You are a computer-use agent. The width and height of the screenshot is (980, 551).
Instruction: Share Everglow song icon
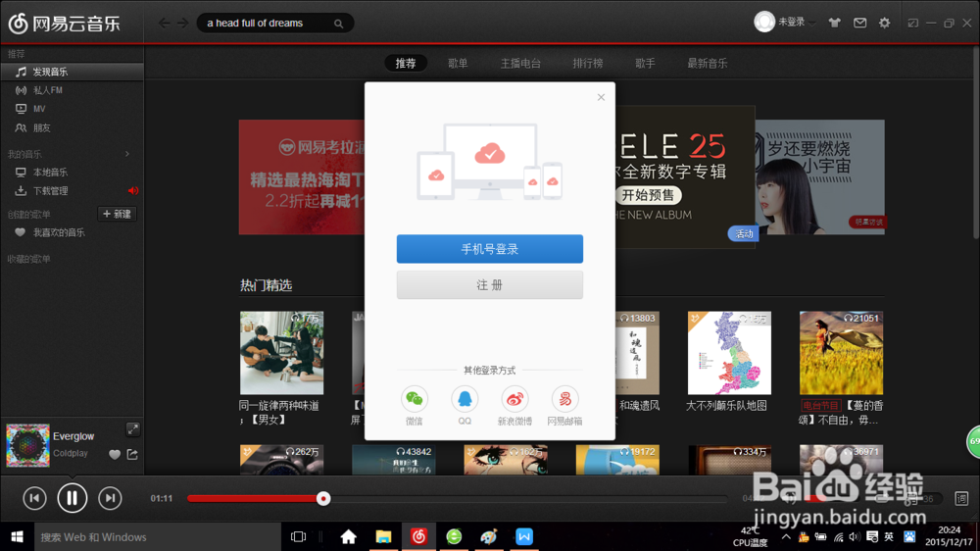pyautogui.click(x=132, y=455)
